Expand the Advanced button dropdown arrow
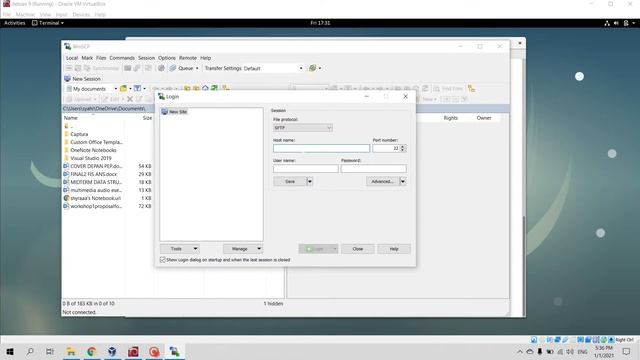This screenshot has width=640, height=360. [403, 181]
